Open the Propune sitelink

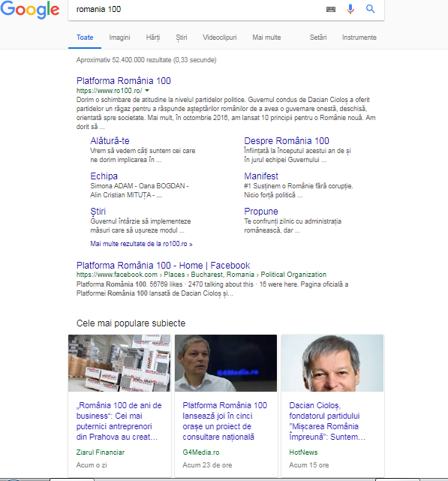tap(261, 212)
